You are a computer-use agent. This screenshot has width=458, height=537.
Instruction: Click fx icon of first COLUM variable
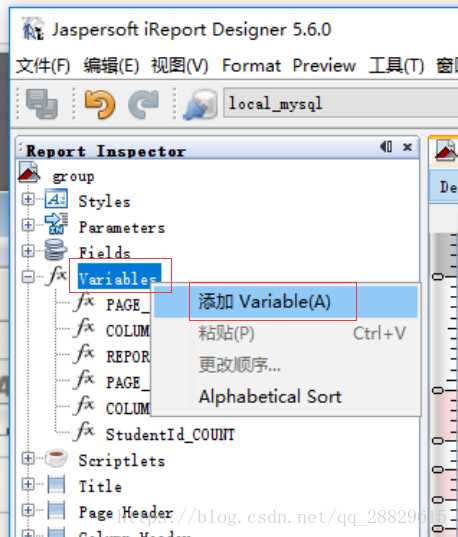84,327
